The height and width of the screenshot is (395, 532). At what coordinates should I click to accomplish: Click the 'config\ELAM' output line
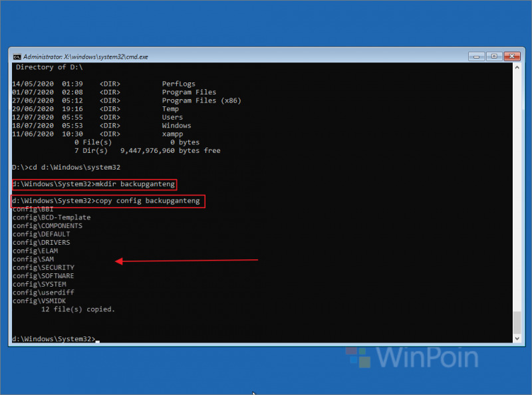point(35,251)
